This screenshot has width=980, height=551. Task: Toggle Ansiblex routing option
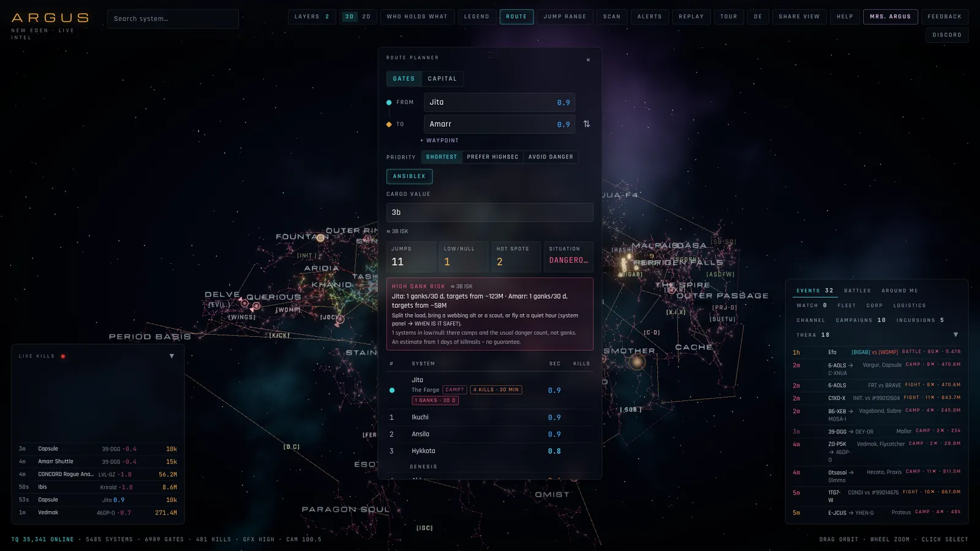point(409,176)
